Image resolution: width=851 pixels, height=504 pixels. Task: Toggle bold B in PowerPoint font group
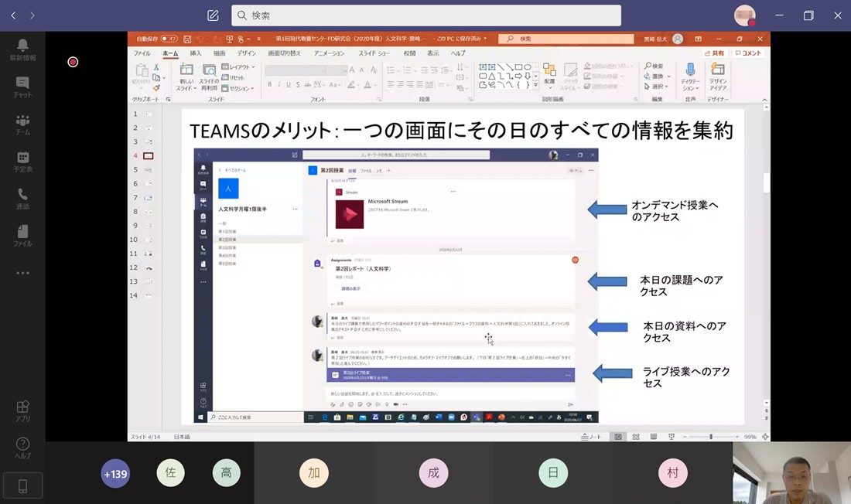tap(270, 84)
